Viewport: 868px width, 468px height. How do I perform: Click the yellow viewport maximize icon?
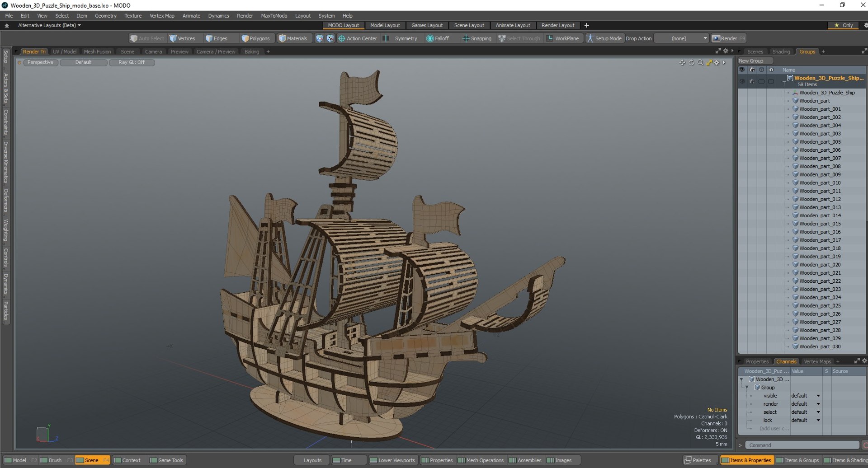tap(709, 63)
